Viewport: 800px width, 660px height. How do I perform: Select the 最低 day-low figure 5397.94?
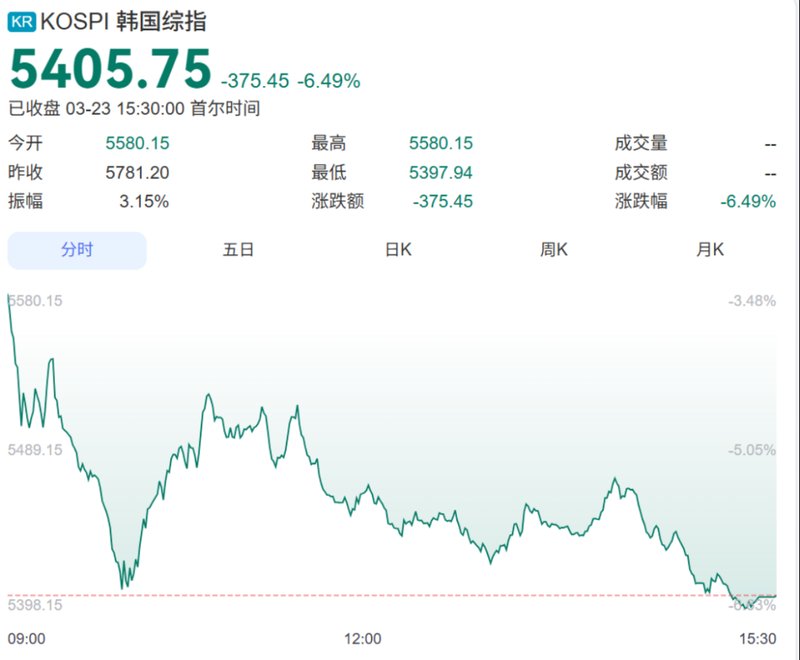tap(443, 172)
